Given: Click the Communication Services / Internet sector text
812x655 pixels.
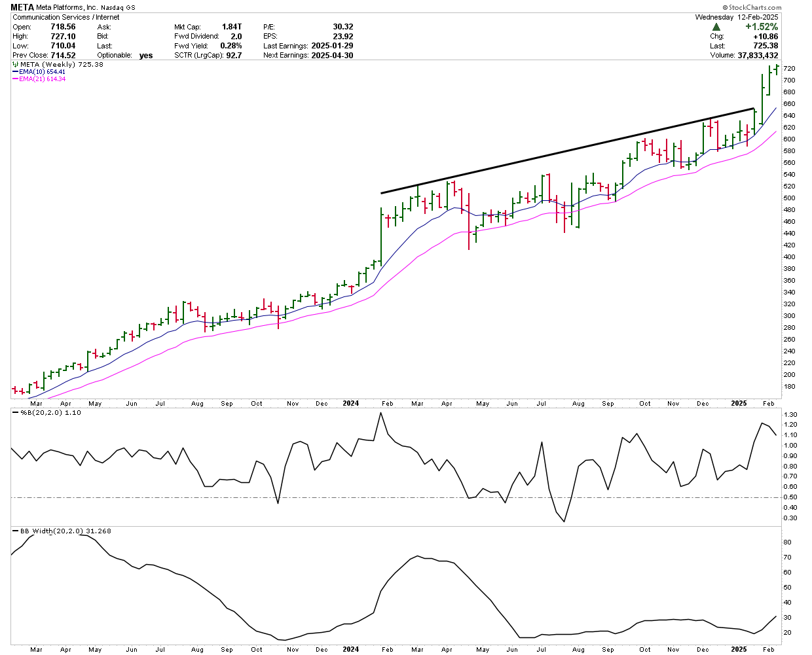Looking at the screenshot, I should coord(66,17).
